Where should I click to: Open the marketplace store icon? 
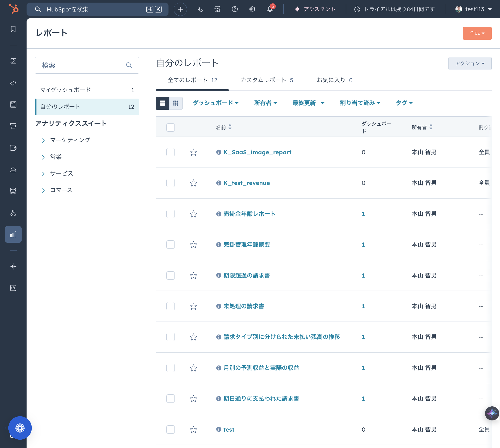[217, 9]
